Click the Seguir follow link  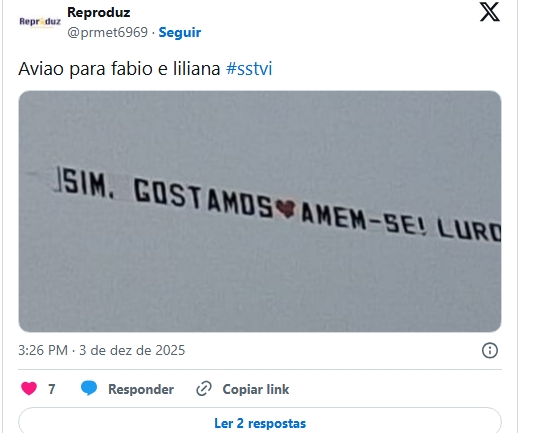pos(180,32)
